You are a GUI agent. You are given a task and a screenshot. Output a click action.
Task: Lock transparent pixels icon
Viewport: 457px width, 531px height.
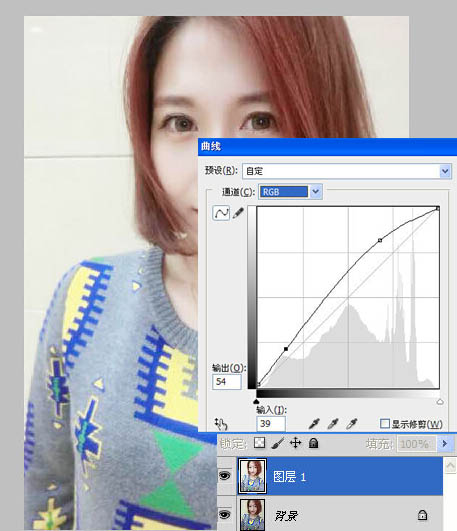coord(259,443)
